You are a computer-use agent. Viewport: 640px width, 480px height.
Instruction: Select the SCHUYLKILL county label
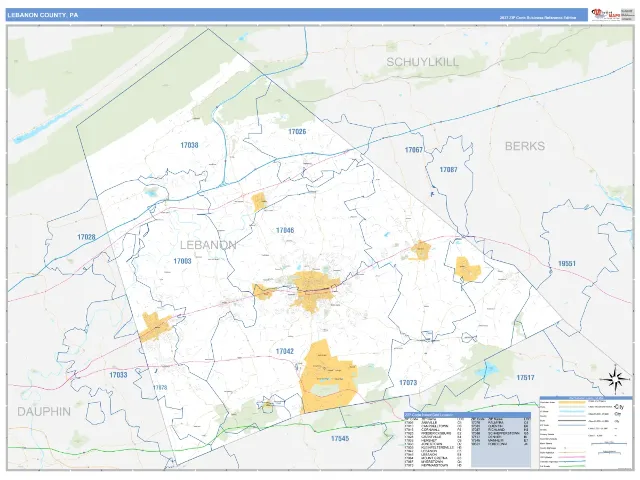[x=422, y=62]
